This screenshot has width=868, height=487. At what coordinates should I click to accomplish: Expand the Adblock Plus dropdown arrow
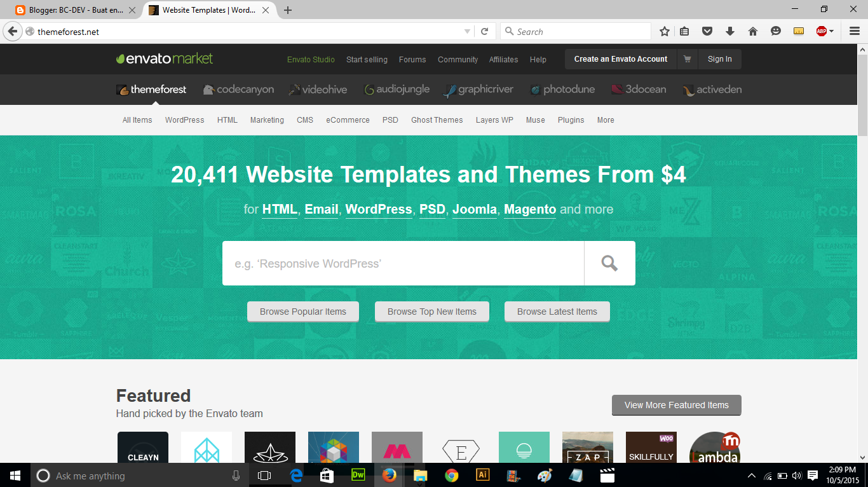[831, 31]
